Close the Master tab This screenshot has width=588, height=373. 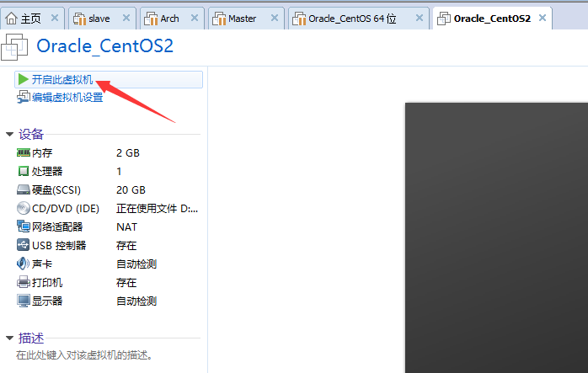pyautogui.click(x=275, y=18)
